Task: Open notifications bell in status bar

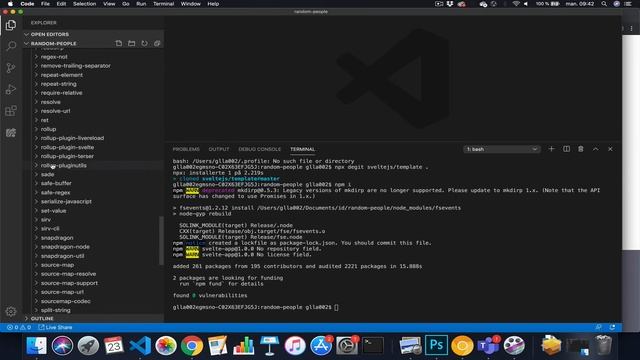Action: click(x=612, y=327)
